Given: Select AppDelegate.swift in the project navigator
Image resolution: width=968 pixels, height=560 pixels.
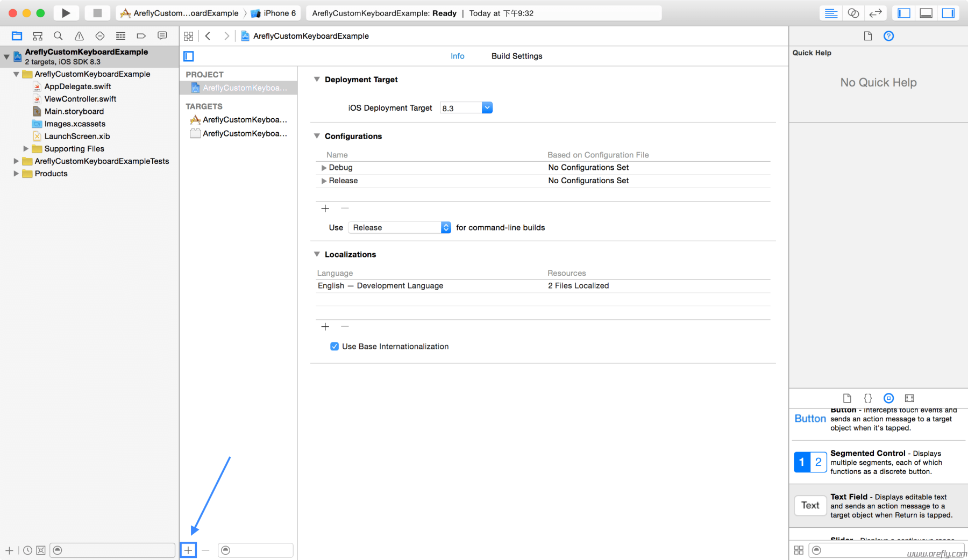Looking at the screenshot, I should click(x=77, y=86).
